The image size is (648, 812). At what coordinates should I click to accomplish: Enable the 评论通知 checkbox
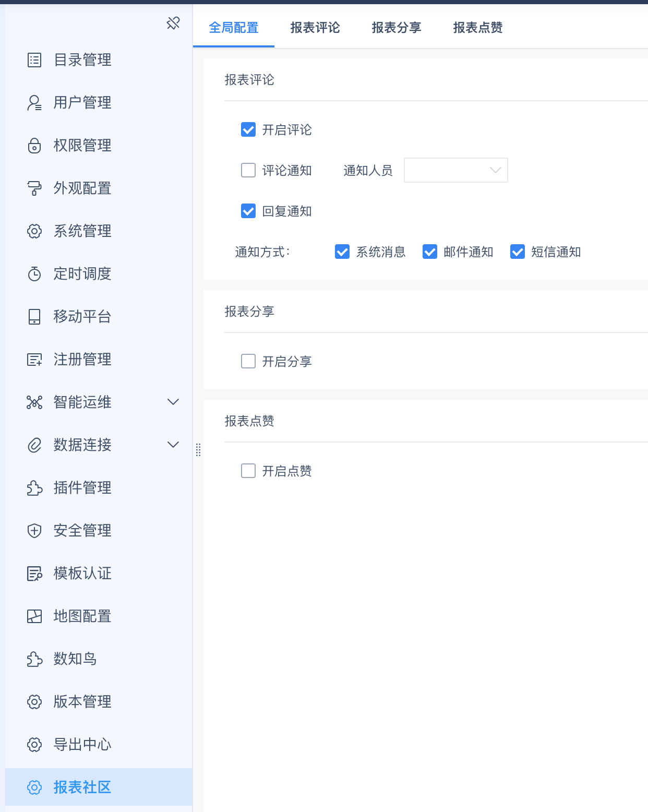tap(248, 170)
